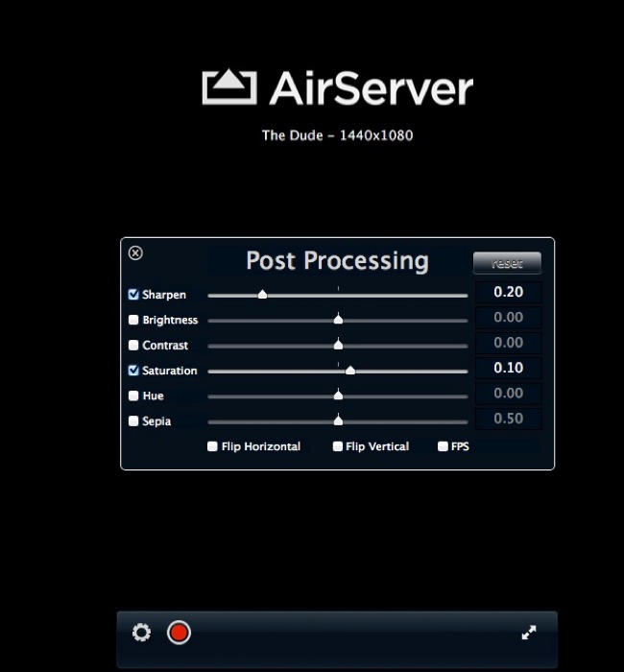Screen dimensions: 624x672
Task: Select the Sharpen value field 0.20
Action: (x=508, y=292)
